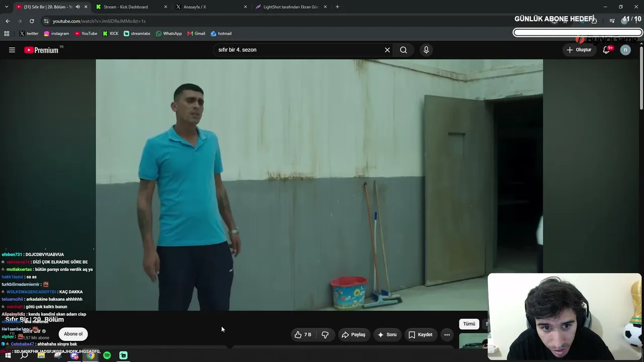Viewport: 644px width, 362px height.
Task: Open the Oluştur create menu
Action: (579, 50)
